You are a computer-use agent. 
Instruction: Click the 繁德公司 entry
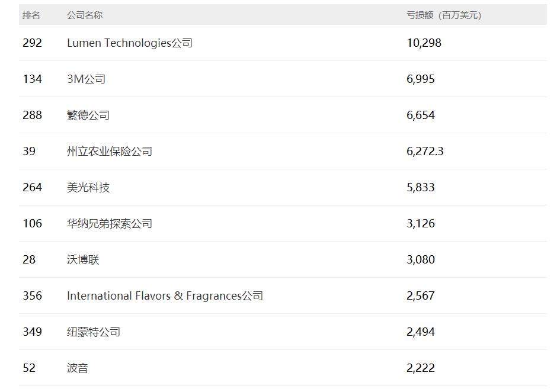[x=87, y=115]
